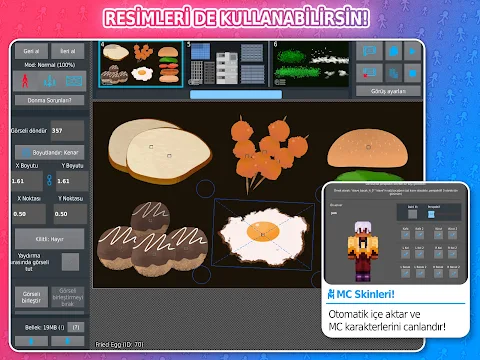Screen dimensions: 480x360
Task: Open Görüş ayarları settings
Action: coord(388,91)
